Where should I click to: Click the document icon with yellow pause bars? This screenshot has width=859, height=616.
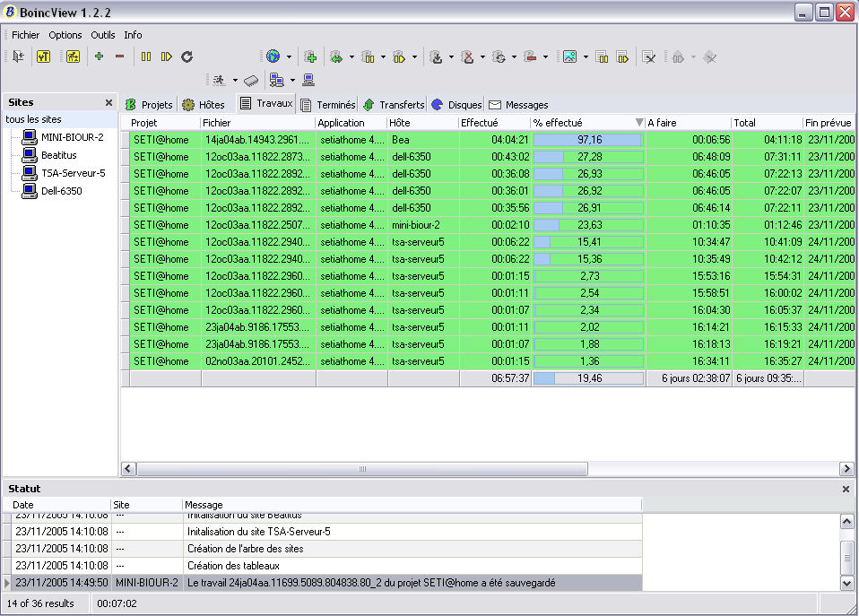click(x=602, y=57)
